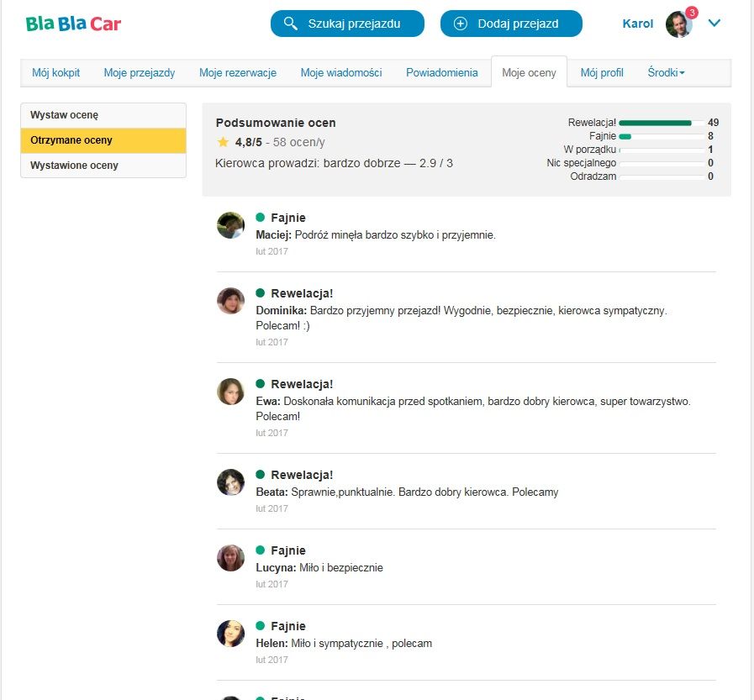
Task: Click Karol's profile photo in header
Action: (x=678, y=24)
